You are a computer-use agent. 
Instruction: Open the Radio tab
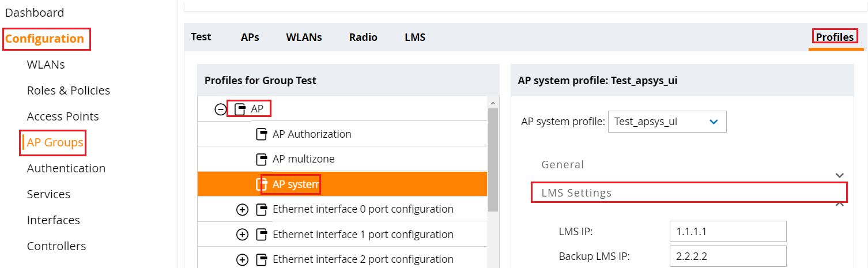[363, 37]
